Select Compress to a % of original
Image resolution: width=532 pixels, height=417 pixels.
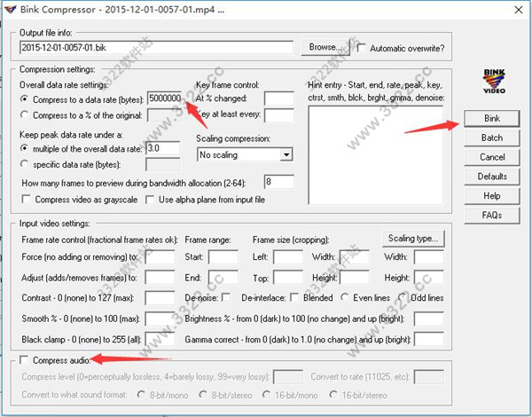click(24, 114)
